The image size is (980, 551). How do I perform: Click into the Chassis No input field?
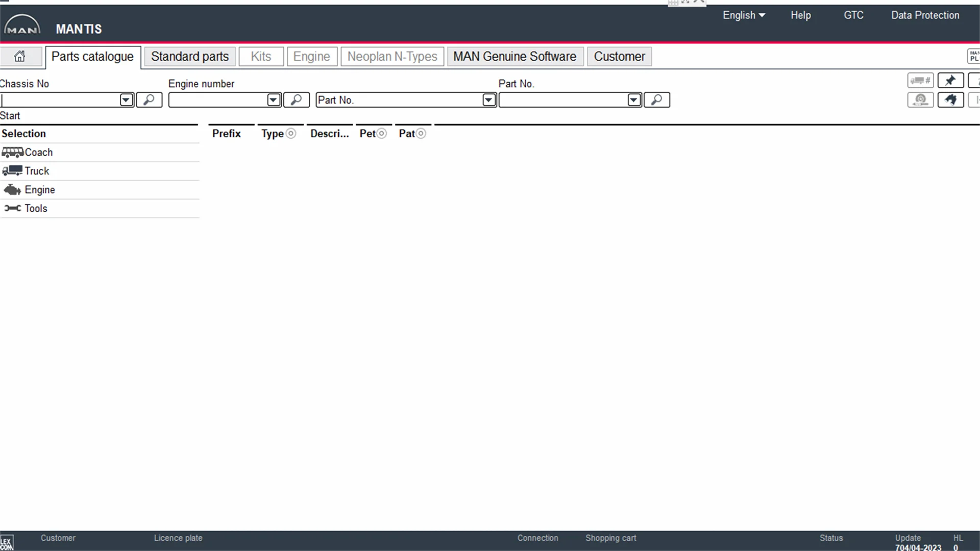[60, 100]
